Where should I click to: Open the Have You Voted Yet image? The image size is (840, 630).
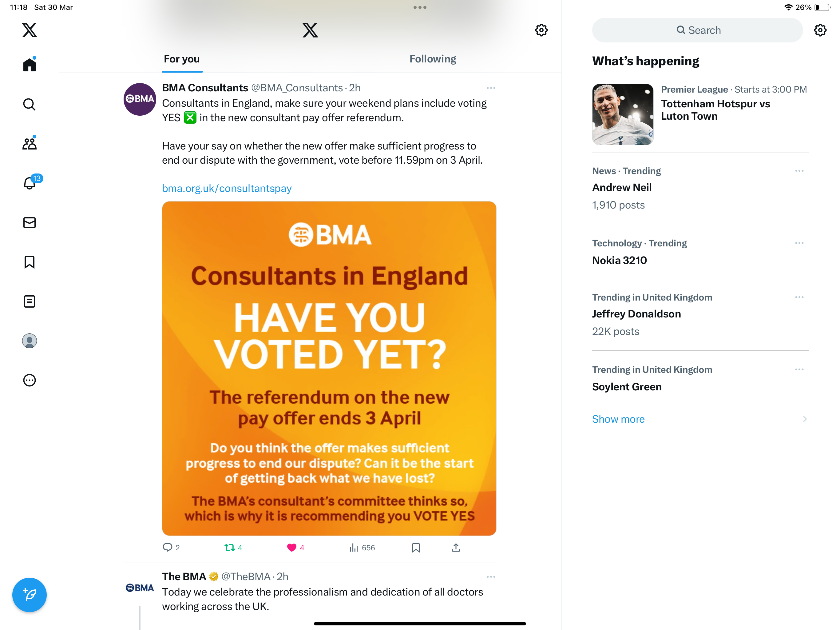pyautogui.click(x=329, y=368)
